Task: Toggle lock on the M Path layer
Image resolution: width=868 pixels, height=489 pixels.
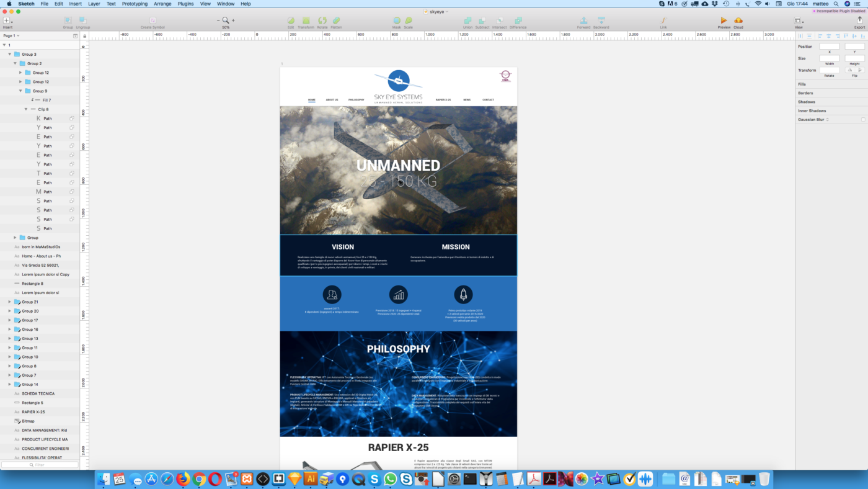Action: pos(72,192)
